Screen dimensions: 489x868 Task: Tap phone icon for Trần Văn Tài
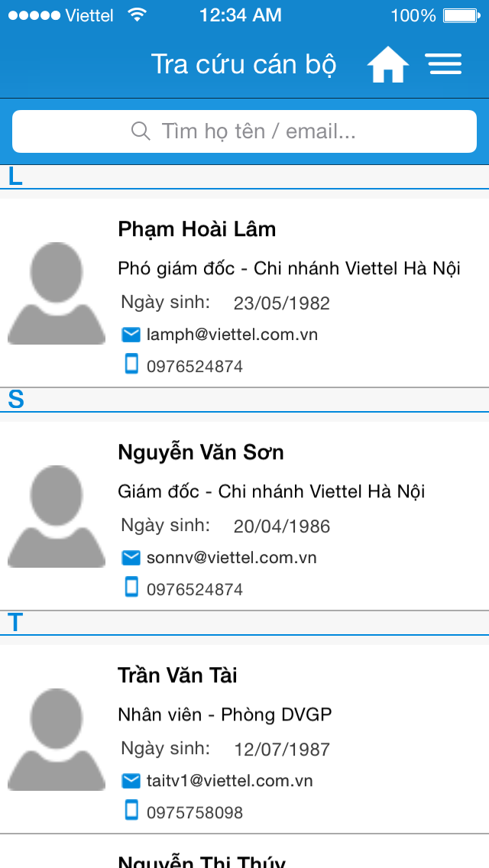pos(131,811)
